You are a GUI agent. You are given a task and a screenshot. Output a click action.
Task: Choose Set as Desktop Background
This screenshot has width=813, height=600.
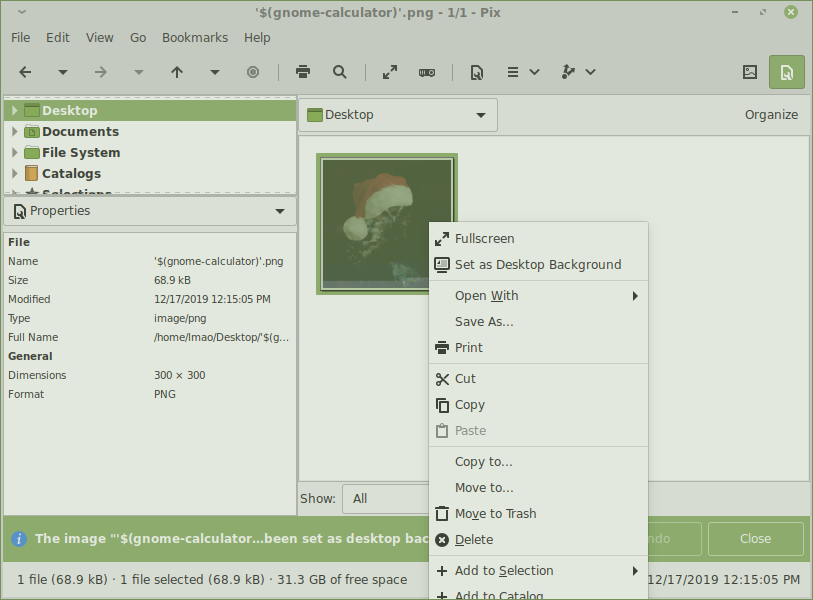(x=539, y=264)
